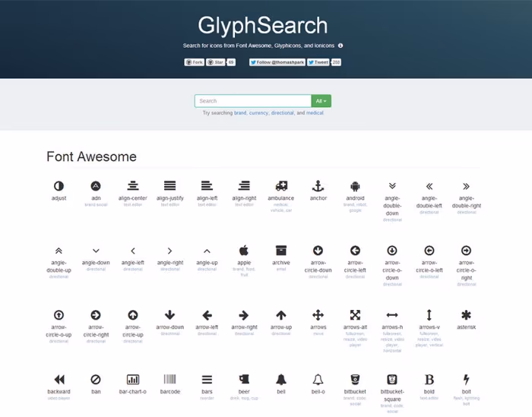The width and height of the screenshot is (532, 417).
Task: Click the angle-double-down icon
Action: [392, 186]
